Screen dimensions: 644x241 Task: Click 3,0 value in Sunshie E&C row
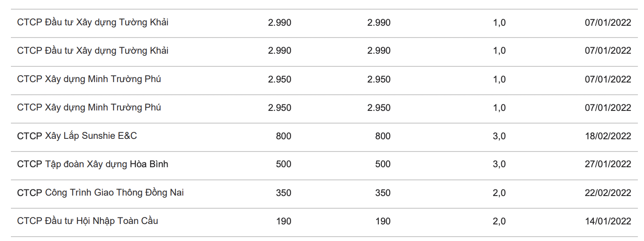coord(499,136)
